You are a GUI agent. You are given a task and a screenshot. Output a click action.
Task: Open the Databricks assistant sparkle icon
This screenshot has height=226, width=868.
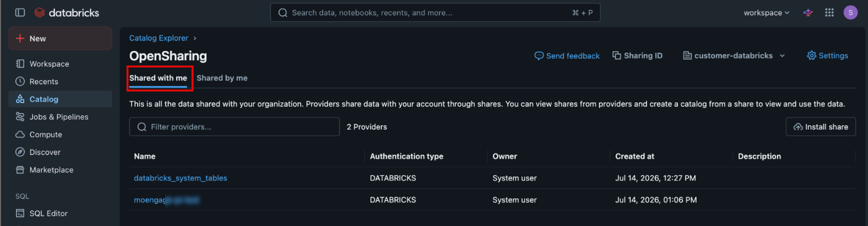click(808, 12)
